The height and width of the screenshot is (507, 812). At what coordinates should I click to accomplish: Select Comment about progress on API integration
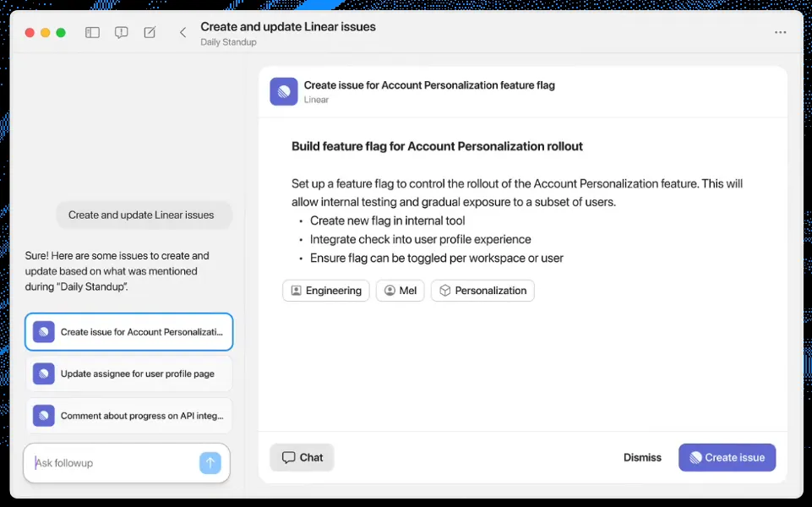click(129, 416)
